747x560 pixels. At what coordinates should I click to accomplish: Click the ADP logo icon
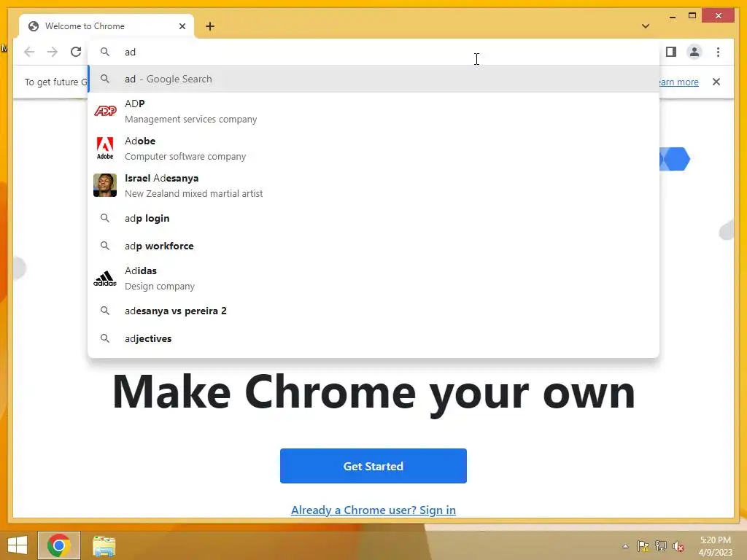[x=105, y=111]
